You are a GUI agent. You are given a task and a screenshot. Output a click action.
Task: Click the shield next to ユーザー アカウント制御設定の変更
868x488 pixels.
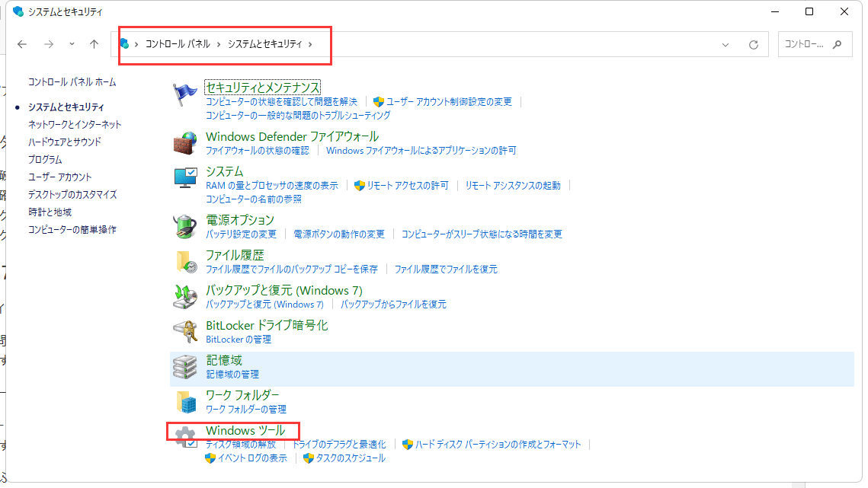[380, 101]
